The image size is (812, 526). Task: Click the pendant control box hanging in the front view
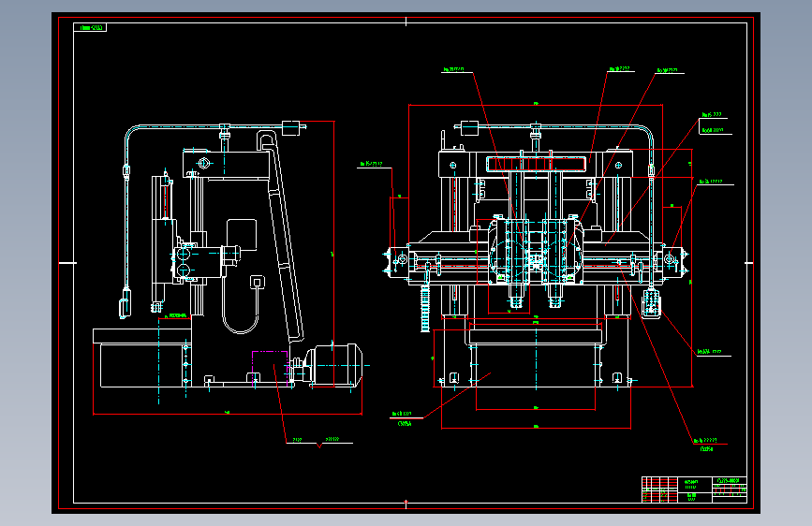coord(652,303)
